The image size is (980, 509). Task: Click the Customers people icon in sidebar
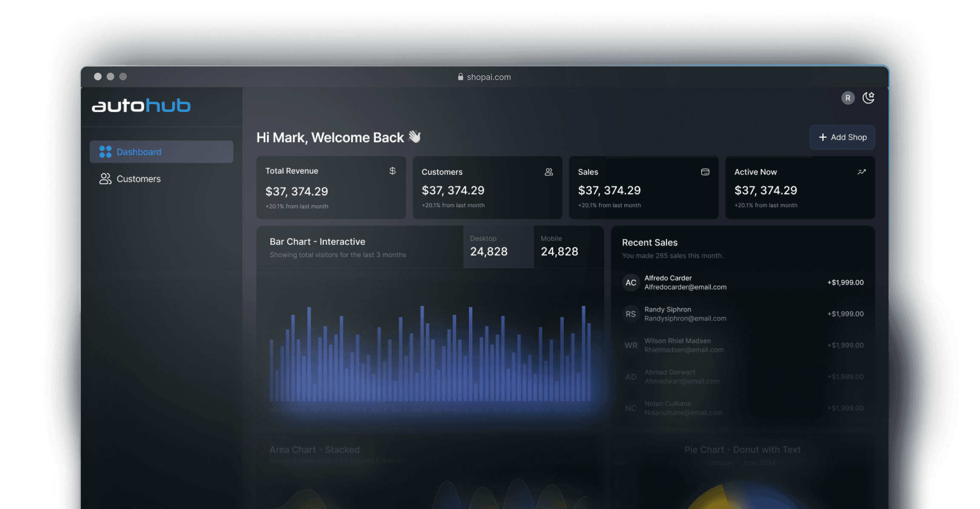105,179
